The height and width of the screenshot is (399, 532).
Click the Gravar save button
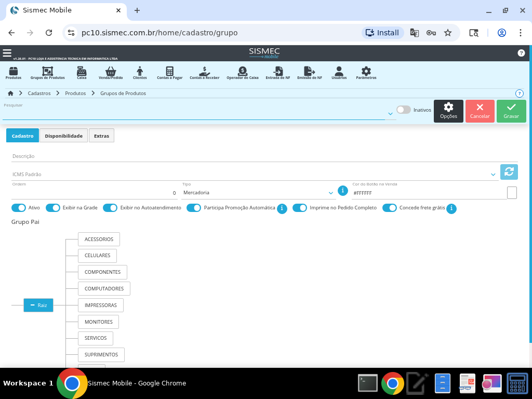point(511,111)
